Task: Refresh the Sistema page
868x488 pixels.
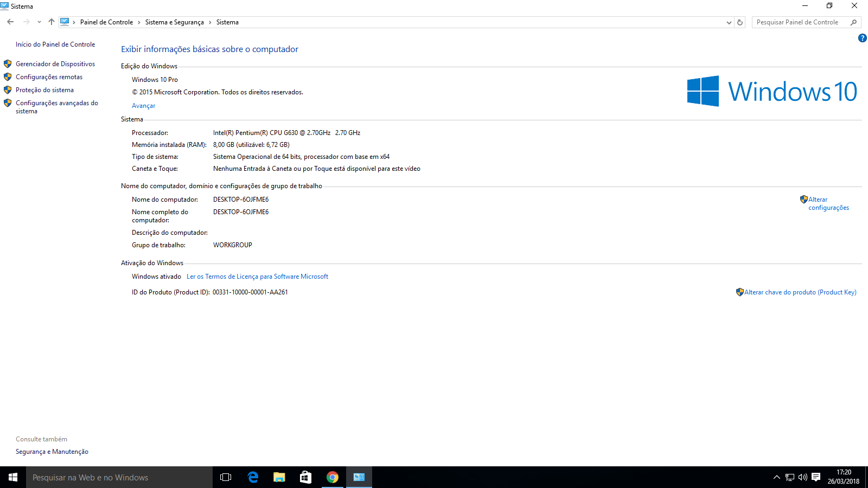Action: tap(740, 22)
